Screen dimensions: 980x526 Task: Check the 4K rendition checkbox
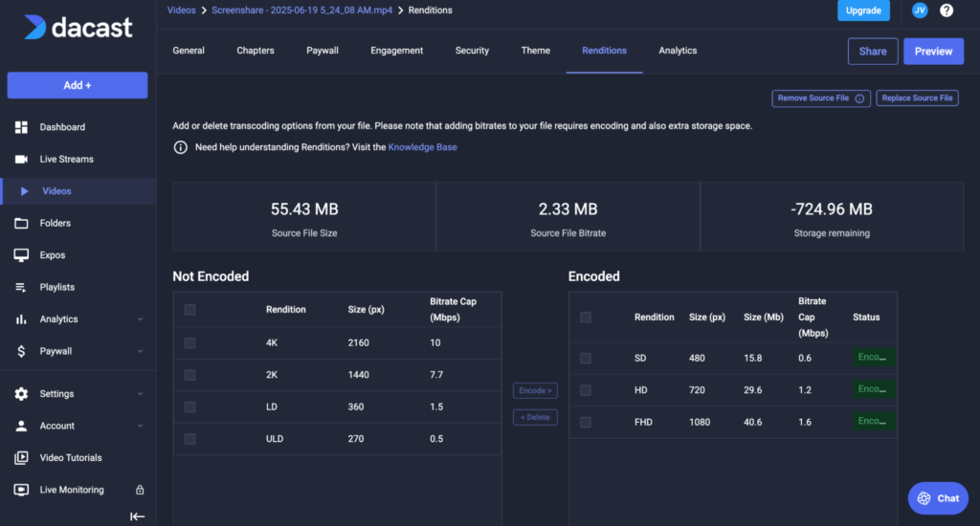[x=189, y=342]
